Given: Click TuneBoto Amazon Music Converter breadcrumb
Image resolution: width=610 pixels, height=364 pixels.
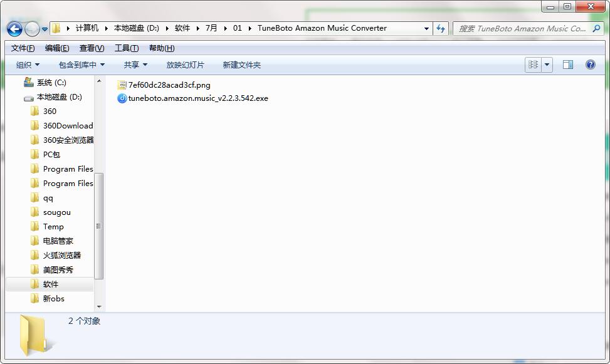Looking at the screenshot, I should coord(322,28).
